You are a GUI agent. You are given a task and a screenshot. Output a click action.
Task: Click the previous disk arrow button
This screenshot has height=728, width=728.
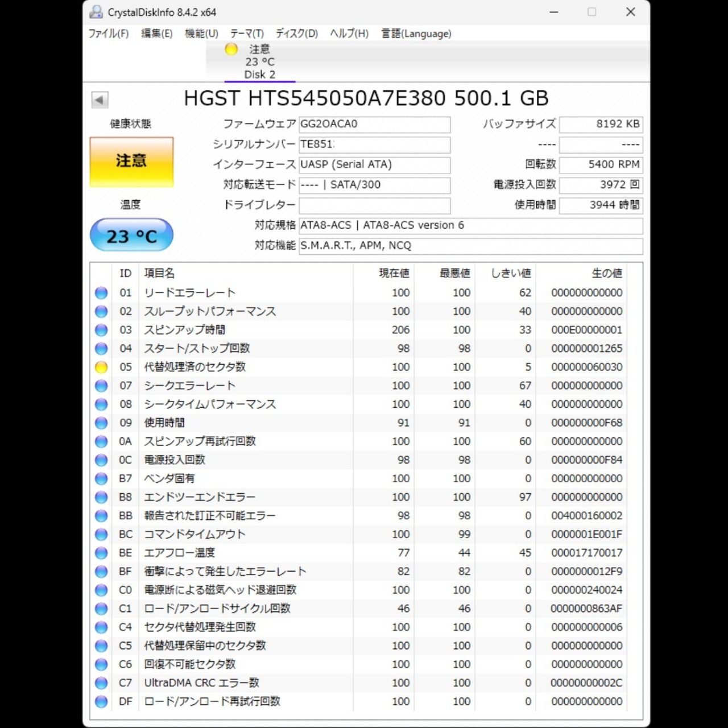[x=100, y=100]
